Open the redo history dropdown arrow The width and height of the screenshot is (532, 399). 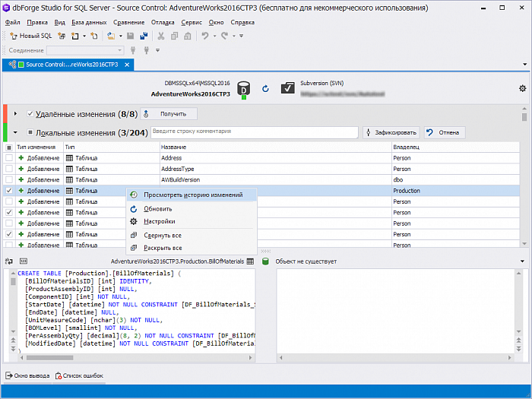point(234,36)
